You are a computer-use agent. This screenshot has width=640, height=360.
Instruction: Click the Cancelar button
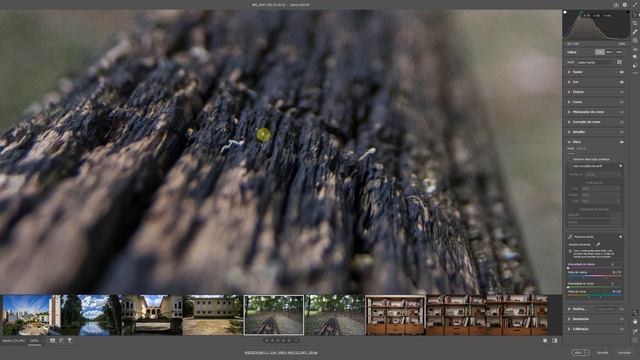click(x=602, y=352)
